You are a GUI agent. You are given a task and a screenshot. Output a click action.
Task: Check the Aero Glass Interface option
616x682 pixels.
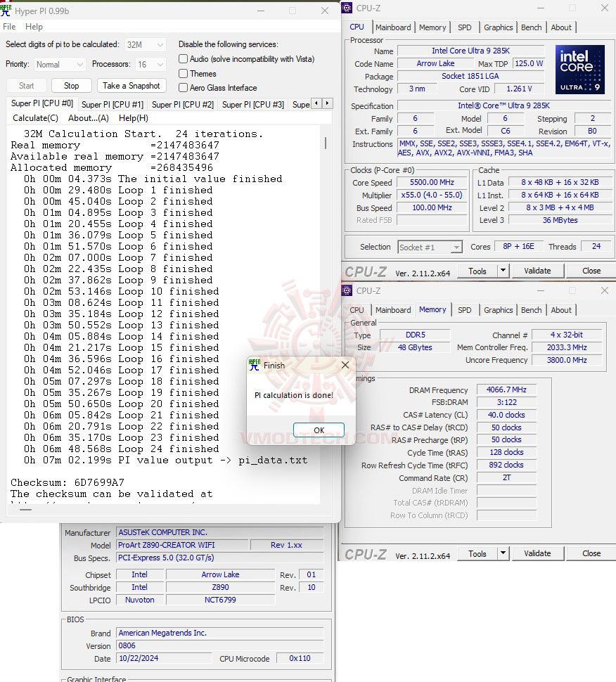coord(183,87)
